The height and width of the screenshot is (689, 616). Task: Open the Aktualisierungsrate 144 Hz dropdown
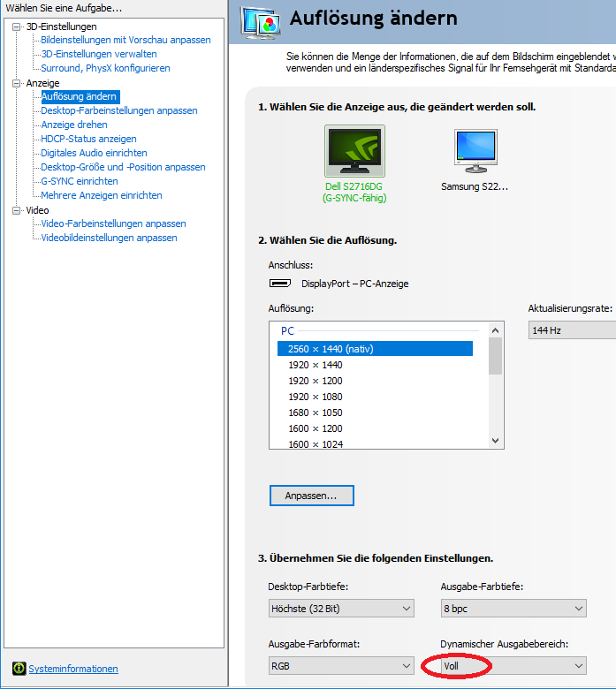tap(572, 330)
